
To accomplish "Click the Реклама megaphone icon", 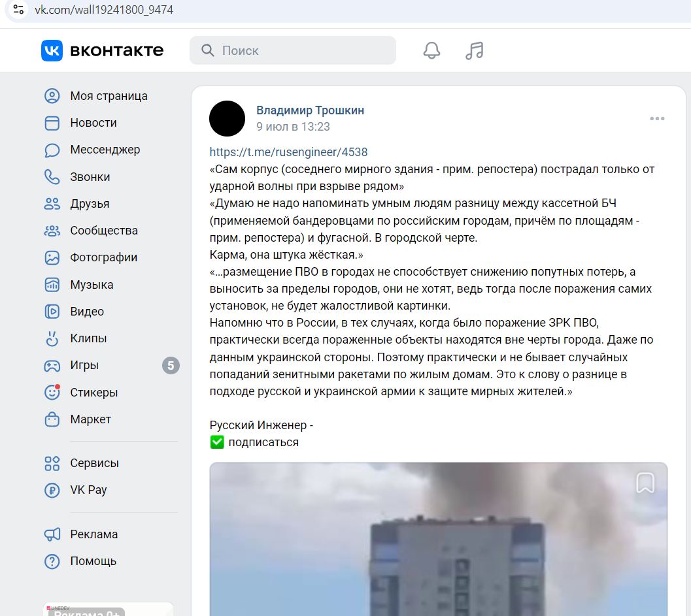I will 52,534.
